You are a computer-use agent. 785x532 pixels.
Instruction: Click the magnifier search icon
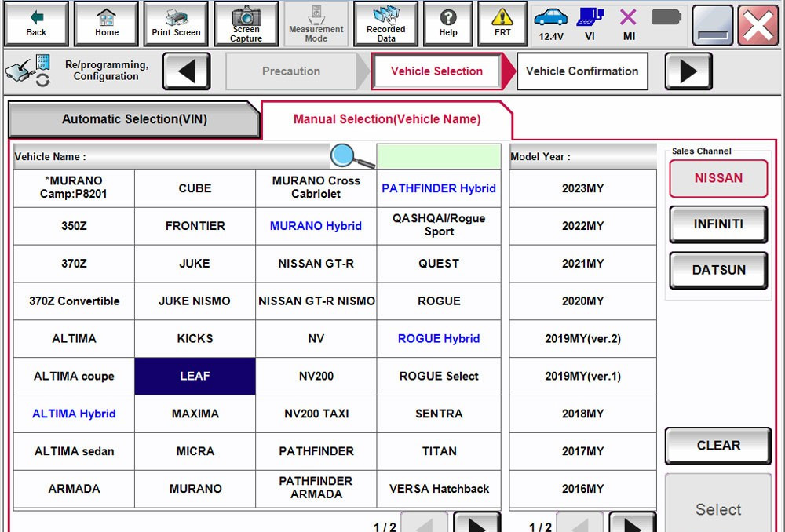(x=343, y=155)
